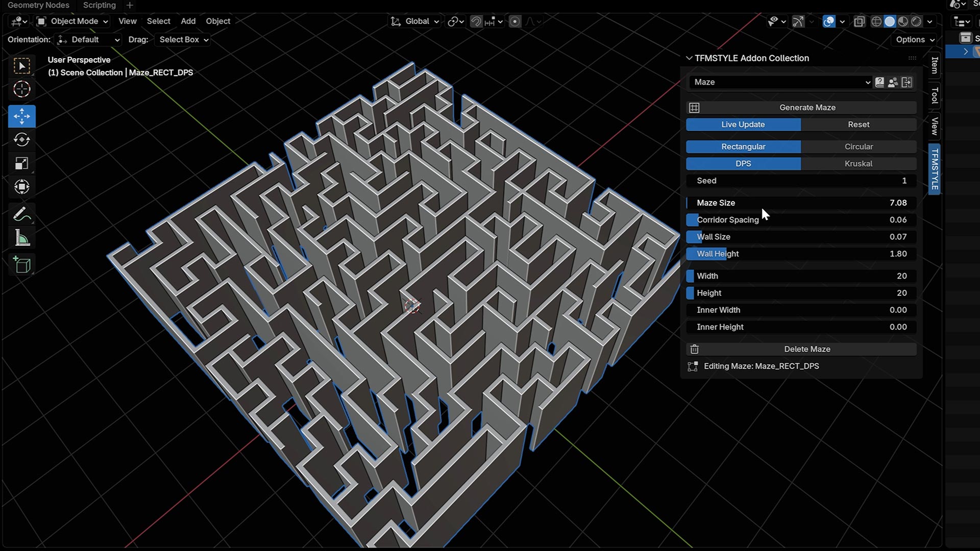Collapse the TFMSTYLE Addon Collection panel
The width and height of the screenshot is (980, 551).
(689, 58)
